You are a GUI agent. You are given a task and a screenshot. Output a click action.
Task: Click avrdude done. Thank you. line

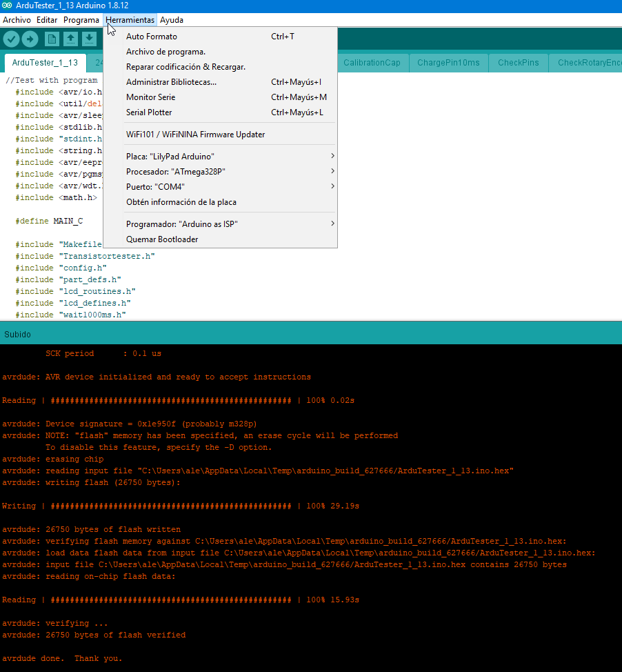point(62,659)
